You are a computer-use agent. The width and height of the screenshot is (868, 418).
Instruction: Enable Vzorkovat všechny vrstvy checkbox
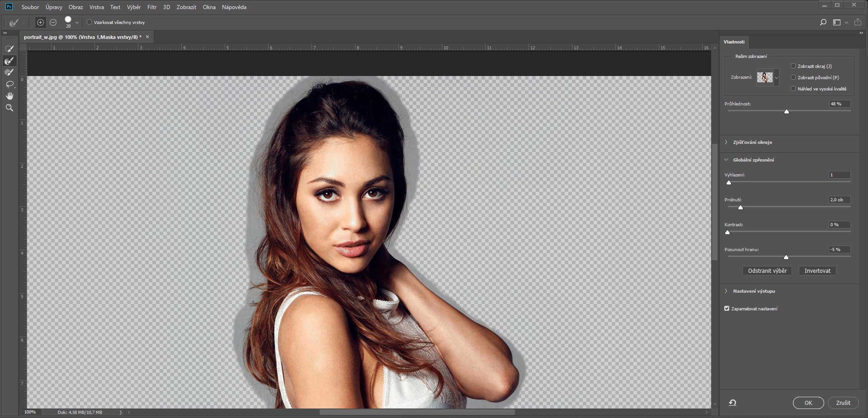click(x=89, y=22)
